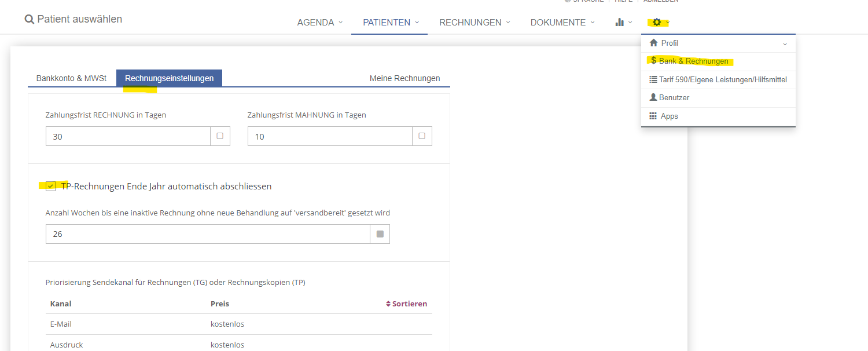Click the Zahlungsfrist MAHNUNG field with 10
This screenshot has height=351, width=868.
click(x=330, y=136)
